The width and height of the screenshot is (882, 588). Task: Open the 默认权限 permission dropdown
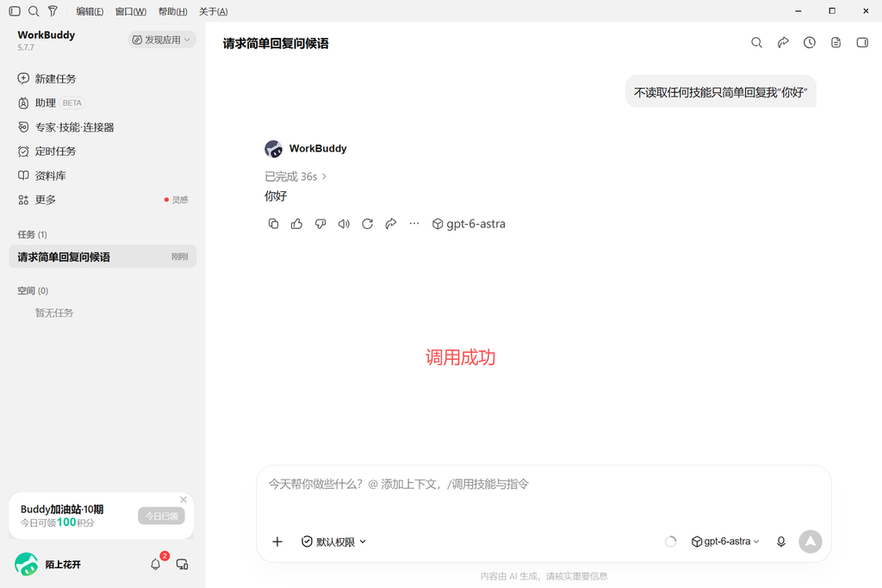tap(334, 542)
